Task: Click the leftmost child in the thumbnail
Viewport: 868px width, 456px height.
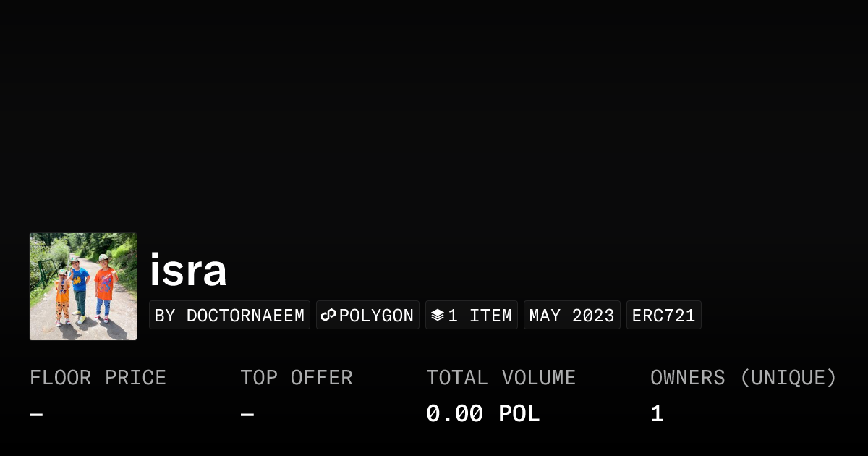Action: pos(62,295)
